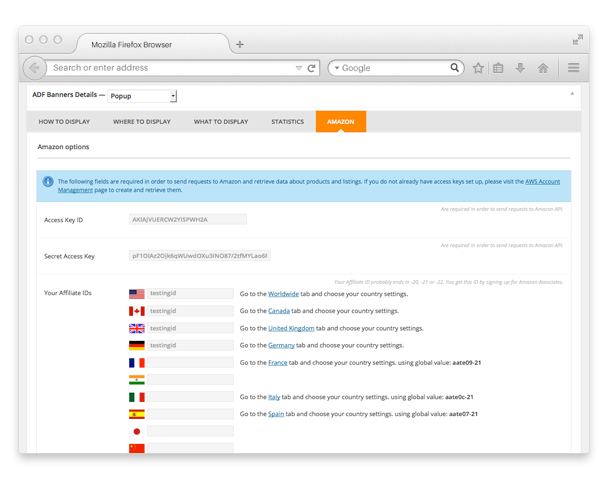
Task: Click the Secret Access Key input field
Action: coord(200,256)
